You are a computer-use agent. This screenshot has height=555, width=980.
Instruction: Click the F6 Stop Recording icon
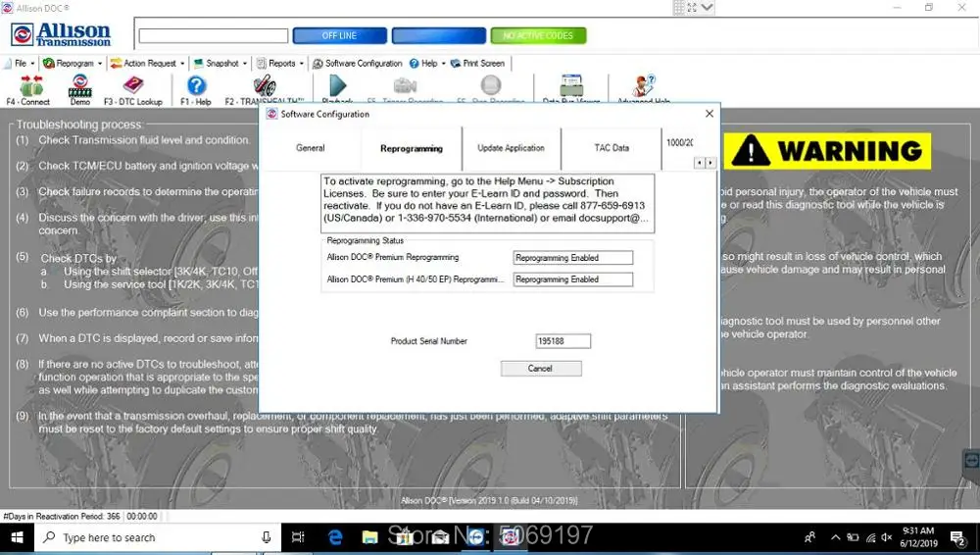click(x=491, y=85)
